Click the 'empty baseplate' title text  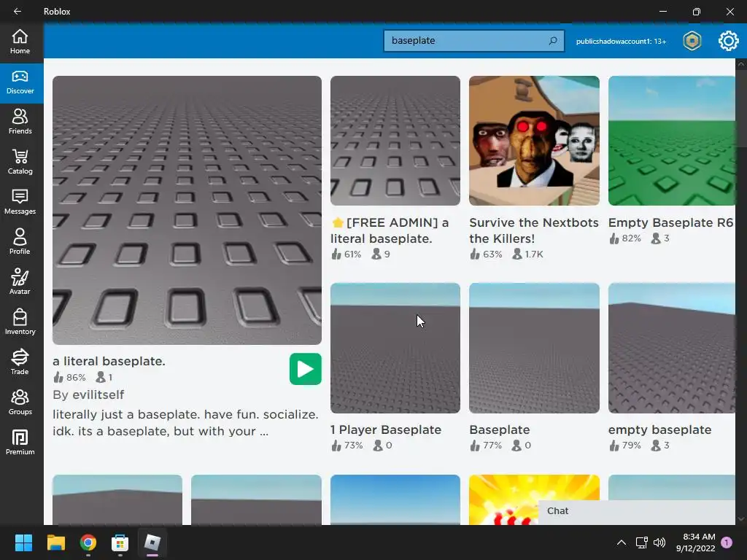[x=659, y=429]
